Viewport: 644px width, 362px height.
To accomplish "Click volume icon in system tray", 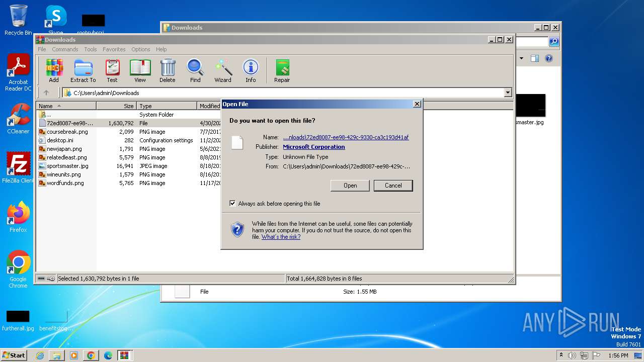I will 572,355.
